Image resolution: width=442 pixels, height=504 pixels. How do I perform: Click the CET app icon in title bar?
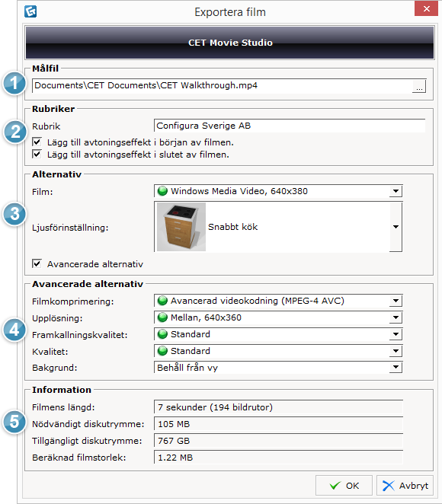pos(30,11)
